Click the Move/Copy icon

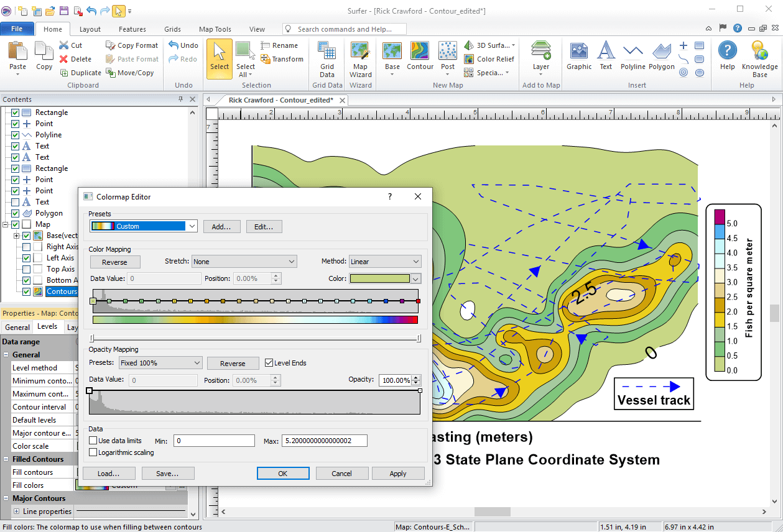[x=110, y=73]
